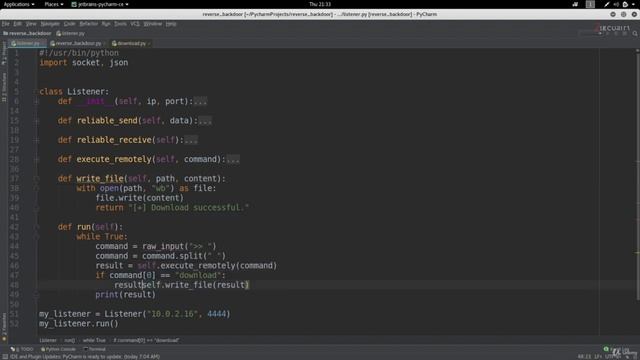Click on print(result) in the code
Viewport: 640px width, 360px height.
125,295
